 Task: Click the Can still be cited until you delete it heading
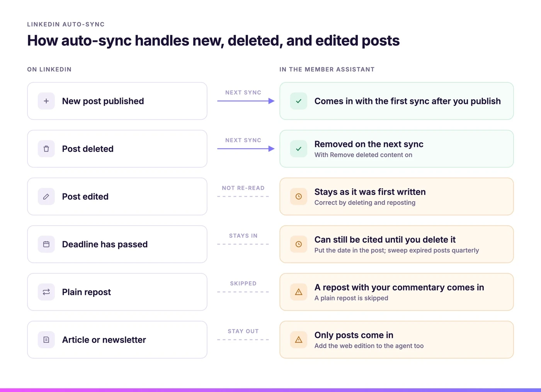click(385, 239)
